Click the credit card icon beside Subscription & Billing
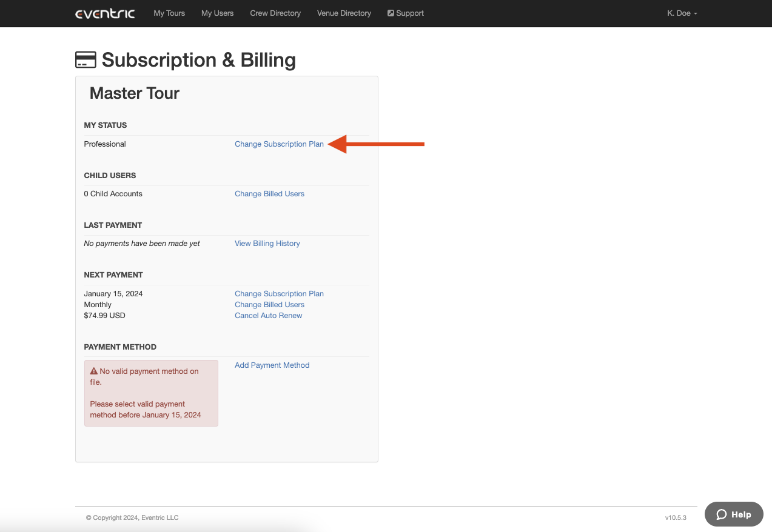Image resolution: width=772 pixels, height=532 pixels. pyautogui.click(x=86, y=60)
